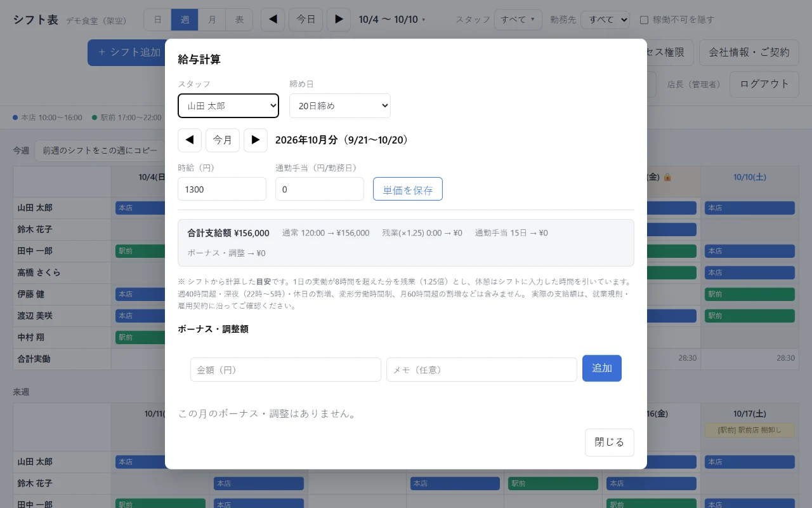Go to the next pay month in payroll dialog
Image resolution: width=812 pixels, height=508 pixels.
click(x=256, y=140)
